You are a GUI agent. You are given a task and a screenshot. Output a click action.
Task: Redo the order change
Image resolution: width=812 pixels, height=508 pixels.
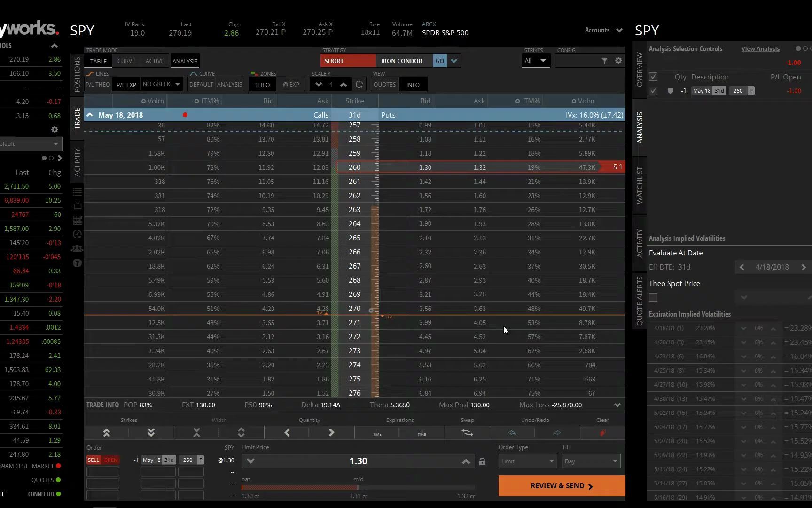tap(557, 433)
